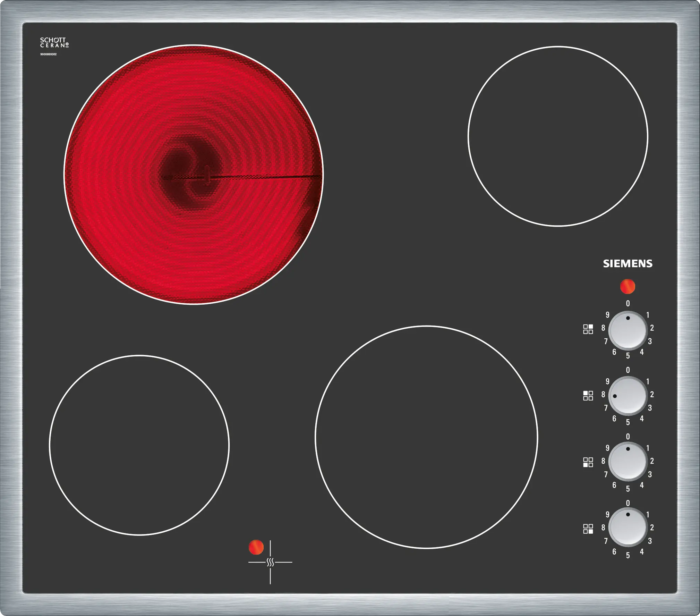This screenshot has width=700, height=616.
Task: Click the fourth knob for the bottom-right zone
Action: [628, 528]
